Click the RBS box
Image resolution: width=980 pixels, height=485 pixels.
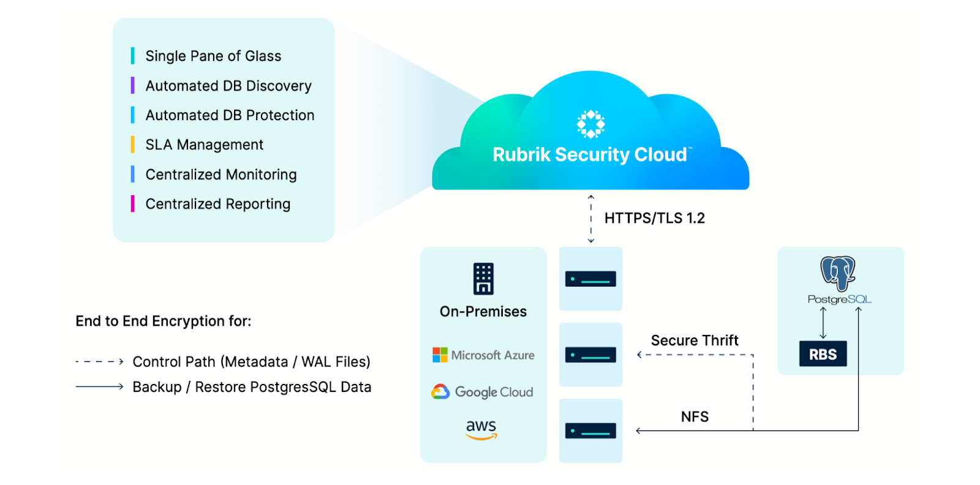coord(823,354)
